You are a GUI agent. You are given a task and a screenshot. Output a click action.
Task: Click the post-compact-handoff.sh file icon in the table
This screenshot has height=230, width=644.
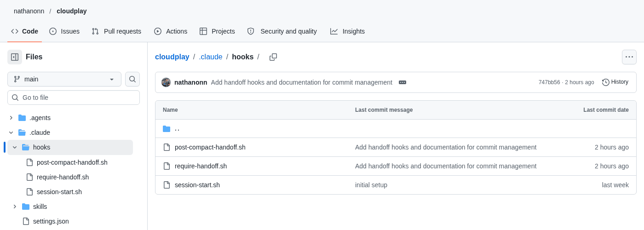coord(167,147)
